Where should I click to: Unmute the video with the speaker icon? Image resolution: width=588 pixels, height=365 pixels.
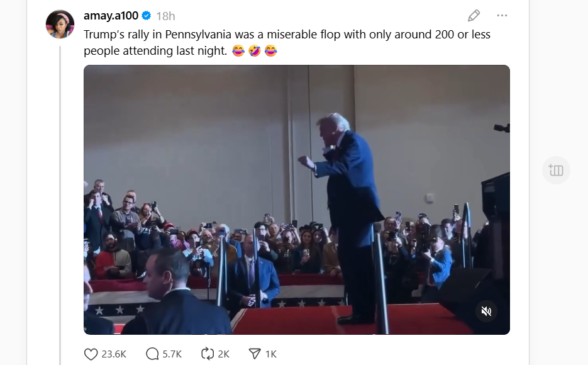[486, 311]
